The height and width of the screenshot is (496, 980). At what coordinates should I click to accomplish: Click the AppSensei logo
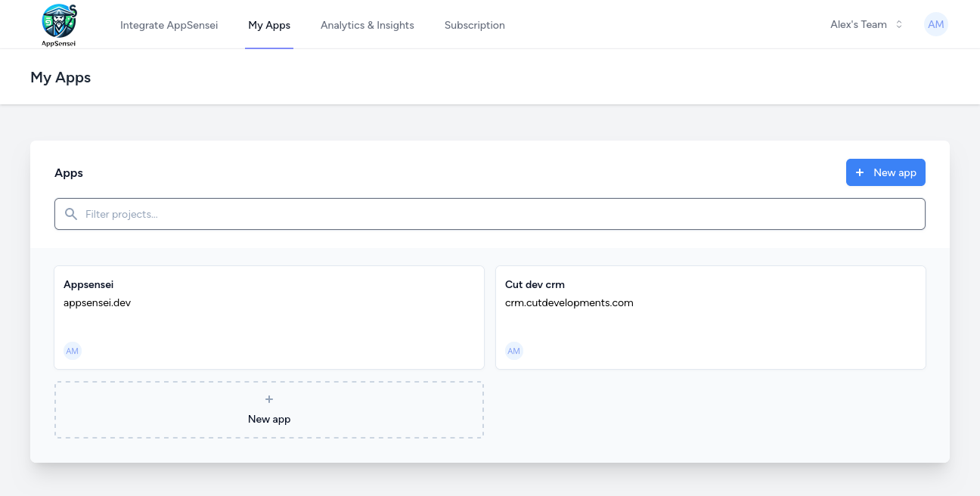59,25
